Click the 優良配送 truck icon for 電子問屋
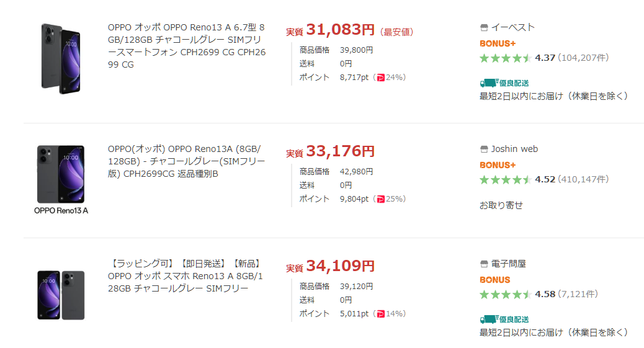This screenshot has height=348, width=644. point(489,319)
